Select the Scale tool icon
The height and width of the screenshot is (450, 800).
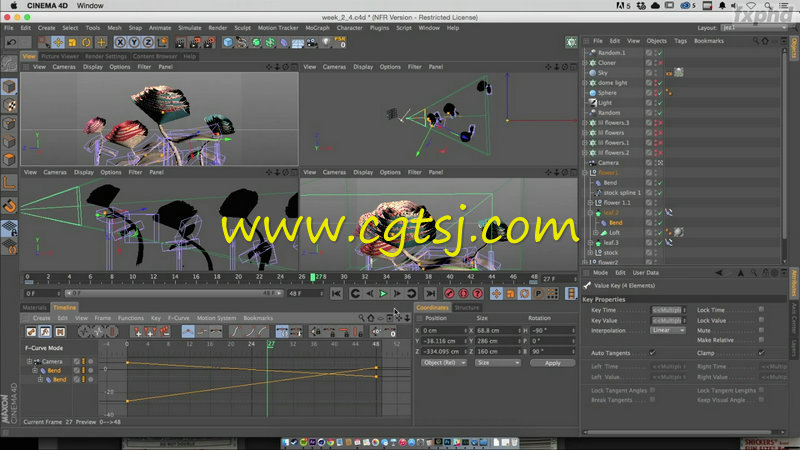pyautogui.click(x=72, y=43)
